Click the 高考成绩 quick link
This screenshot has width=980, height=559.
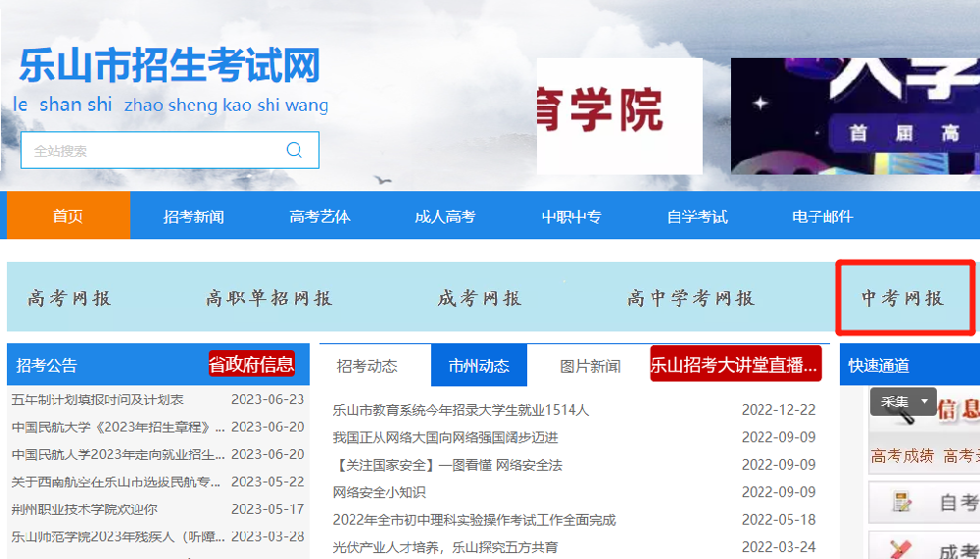point(902,456)
